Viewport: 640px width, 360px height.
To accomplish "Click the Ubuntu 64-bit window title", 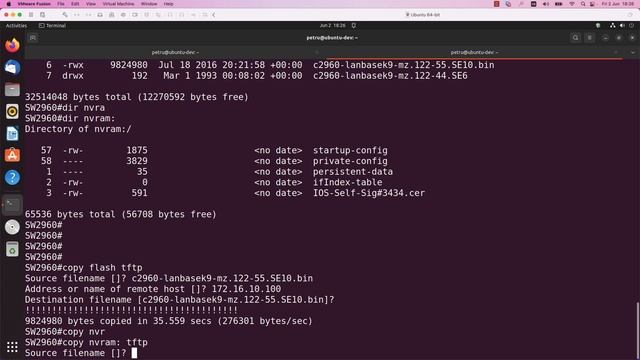I will [x=423, y=15].
